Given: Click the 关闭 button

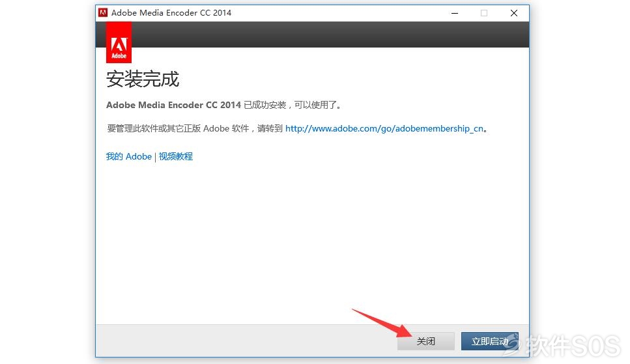Looking at the screenshot, I should point(426,341).
